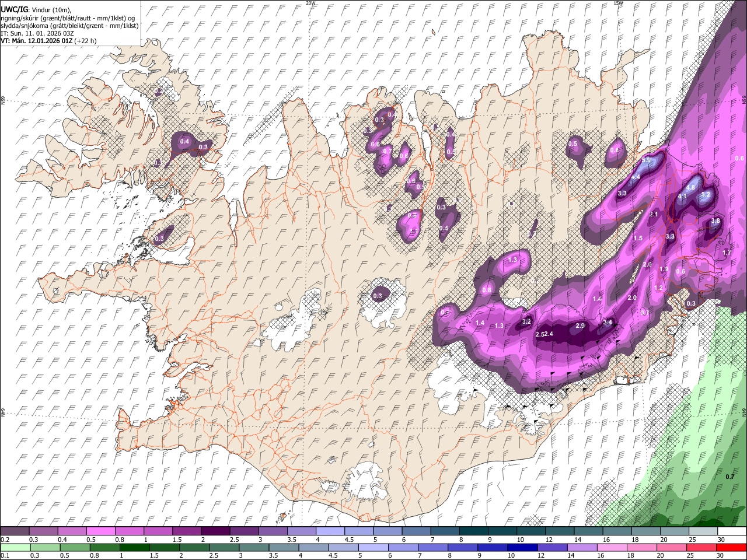Click the "2.52.4" overlapping value label
The height and width of the screenshot is (560, 747).
[x=544, y=334]
